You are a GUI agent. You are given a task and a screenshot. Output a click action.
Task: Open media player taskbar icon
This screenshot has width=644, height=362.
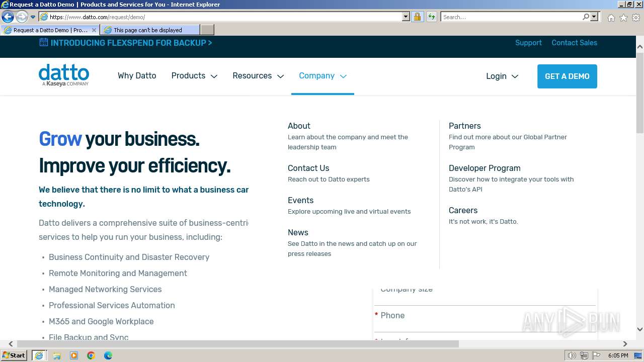pyautogui.click(x=74, y=355)
